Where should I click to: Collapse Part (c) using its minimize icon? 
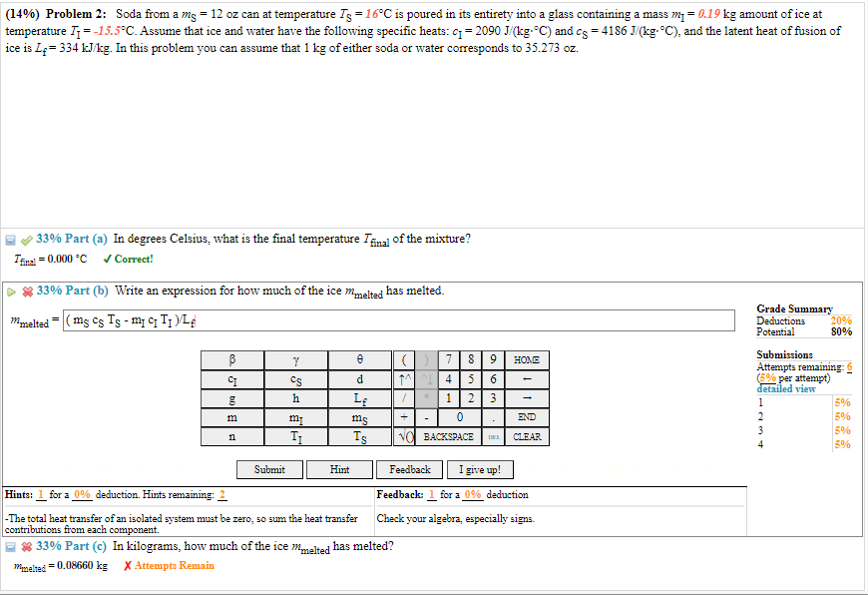coord(10,546)
